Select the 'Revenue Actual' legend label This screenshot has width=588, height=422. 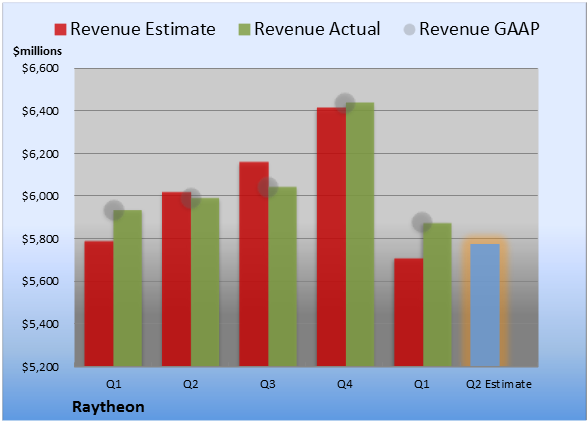click(x=317, y=29)
